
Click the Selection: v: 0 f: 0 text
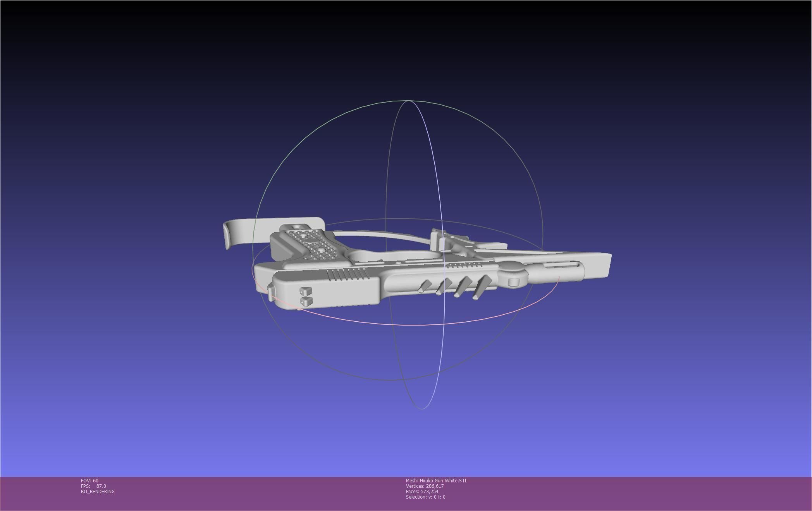coord(426,497)
